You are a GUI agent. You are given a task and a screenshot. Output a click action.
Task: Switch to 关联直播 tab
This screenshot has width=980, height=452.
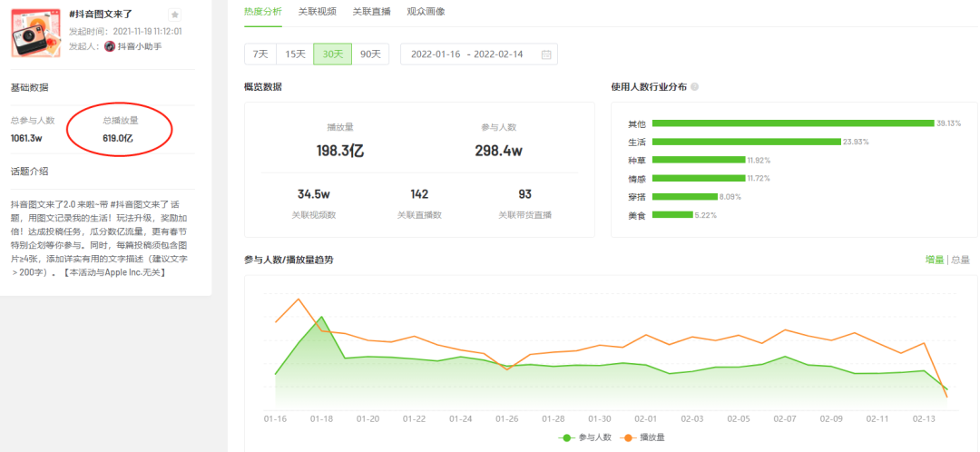pyautogui.click(x=371, y=12)
